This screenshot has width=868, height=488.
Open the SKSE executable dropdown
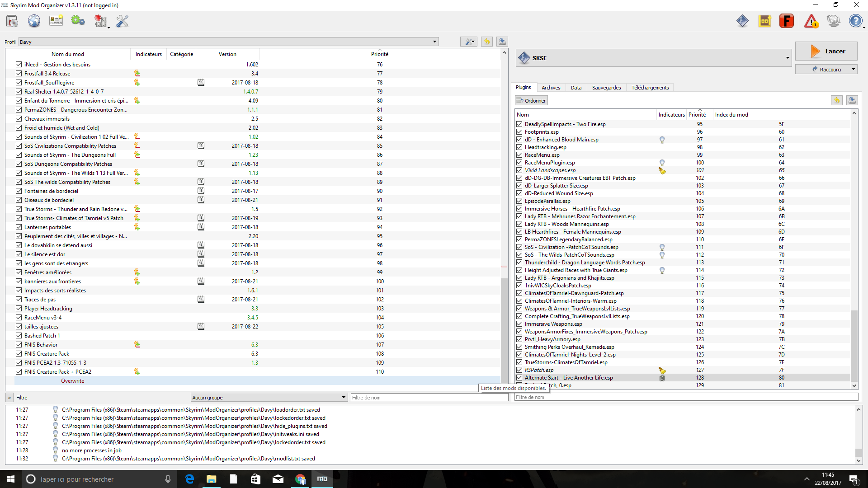coord(653,58)
